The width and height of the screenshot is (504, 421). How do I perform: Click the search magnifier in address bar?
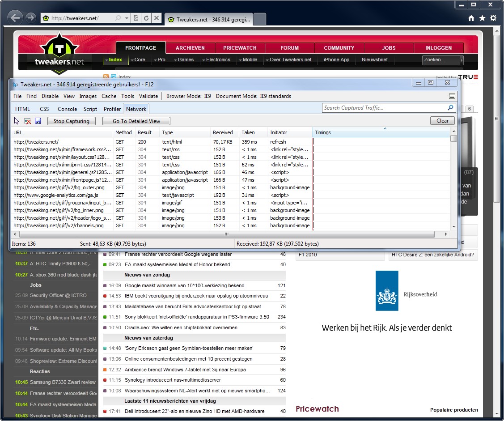click(x=118, y=18)
